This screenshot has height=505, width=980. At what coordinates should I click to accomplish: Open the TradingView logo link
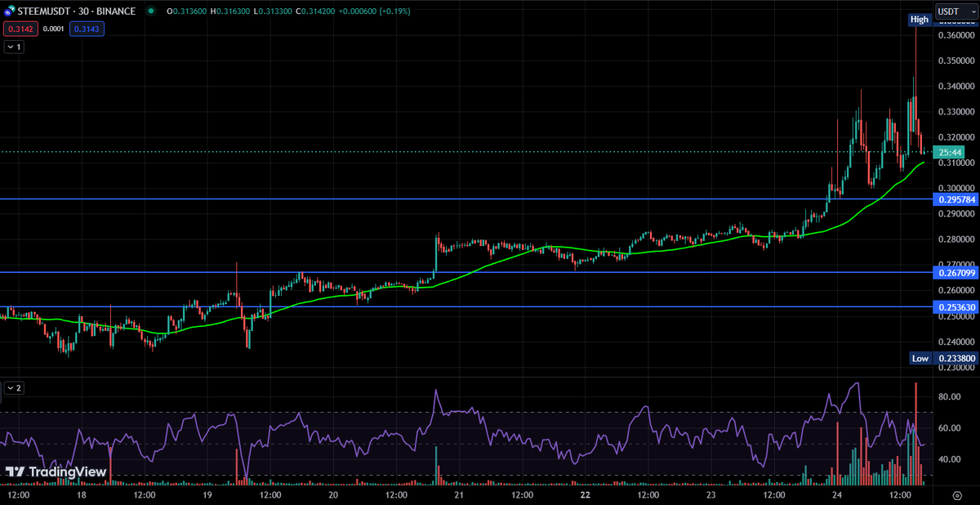tap(56, 472)
